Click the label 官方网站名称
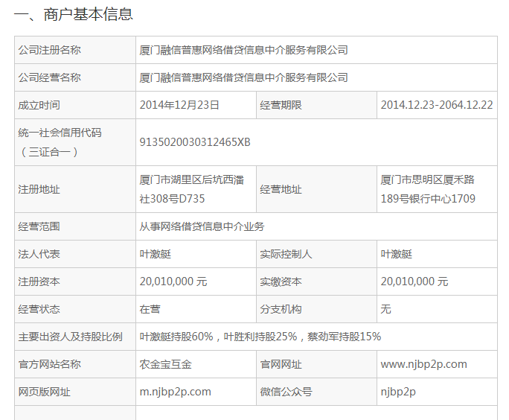509x420 pixels. click(49, 364)
